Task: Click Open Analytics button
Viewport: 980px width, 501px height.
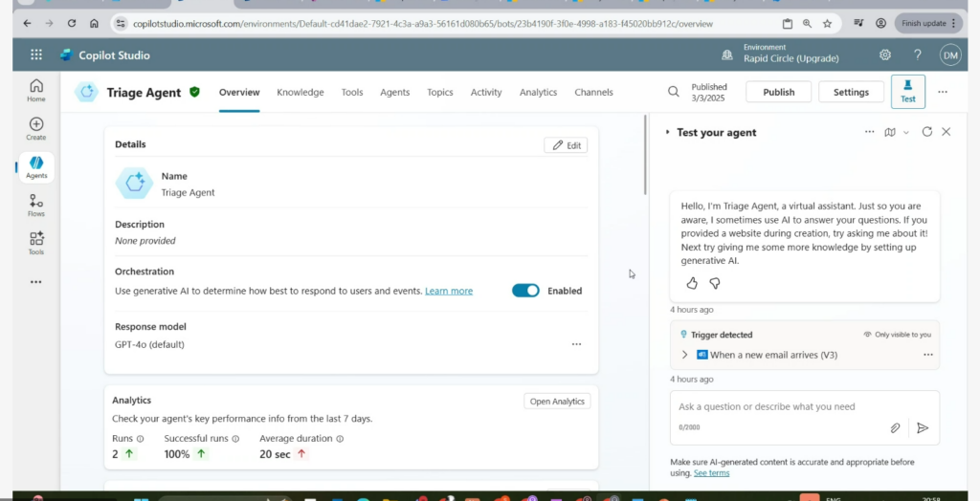Action: [557, 401]
